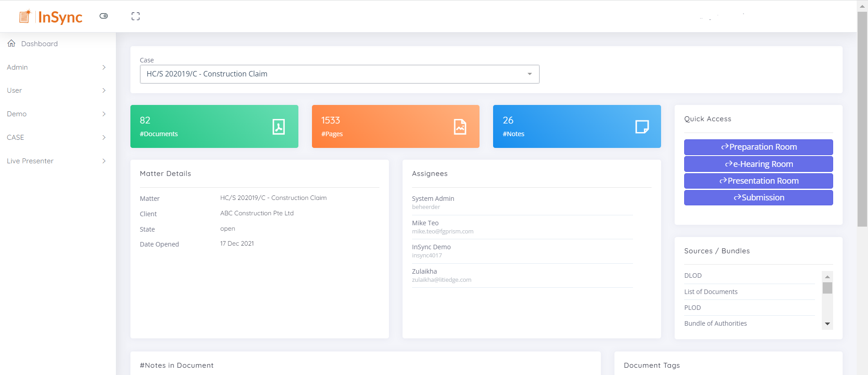The width and height of the screenshot is (868, 375).
Task: Go to the Preparation Room
Action: (758, 147)
